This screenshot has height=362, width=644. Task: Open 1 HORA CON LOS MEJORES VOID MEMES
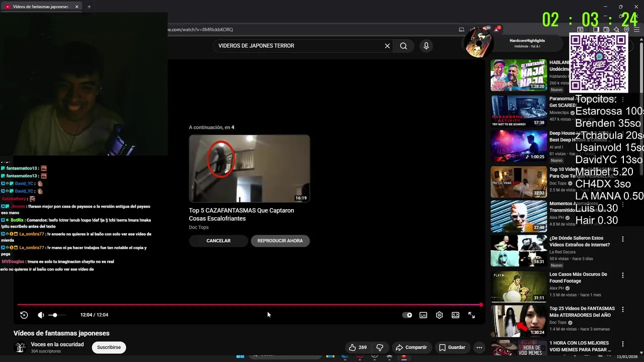click(x=581, y=346)
